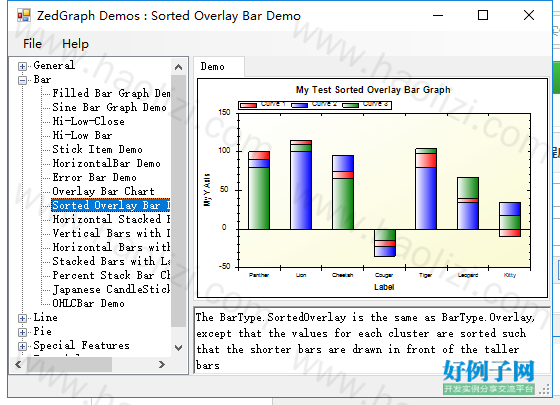Click the My Y Axis title
This screenshot has height=405, width=560.
point(207,190)
